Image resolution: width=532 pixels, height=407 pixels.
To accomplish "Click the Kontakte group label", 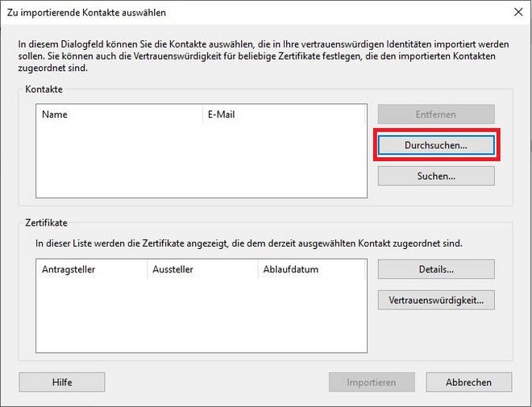I will coord(44,89).
